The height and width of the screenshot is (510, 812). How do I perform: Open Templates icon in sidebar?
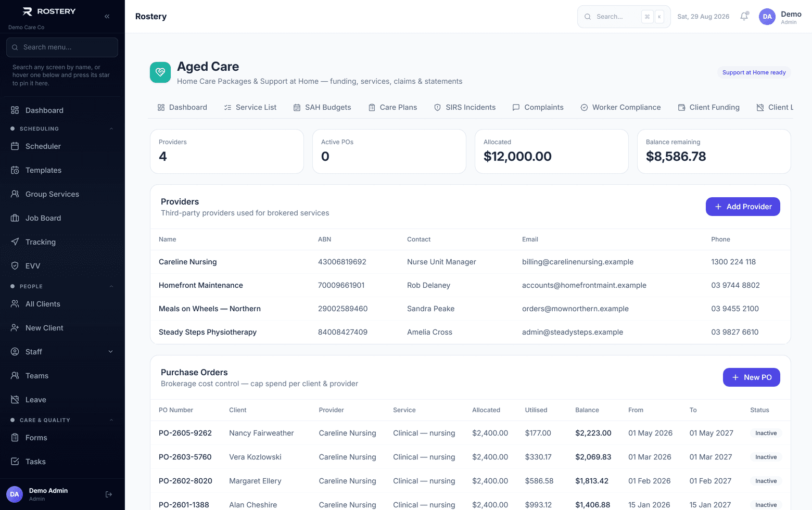15,170
